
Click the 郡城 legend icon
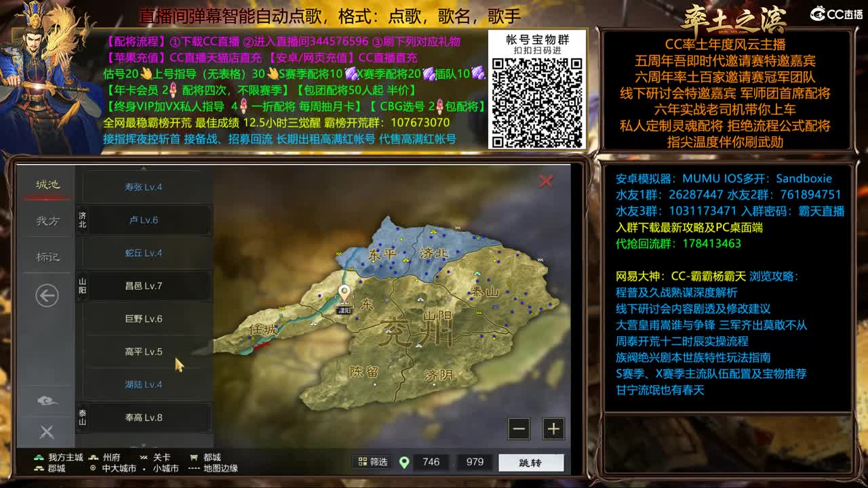tap(39, 468)
